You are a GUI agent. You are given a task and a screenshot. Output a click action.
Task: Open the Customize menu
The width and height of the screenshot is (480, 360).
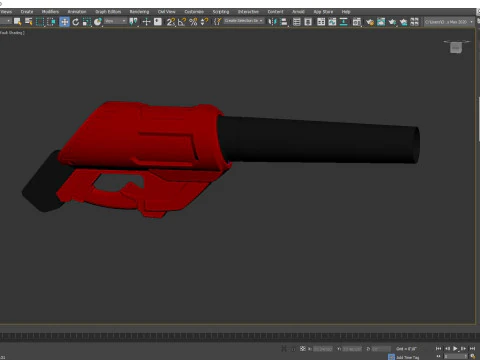[194, 12]
